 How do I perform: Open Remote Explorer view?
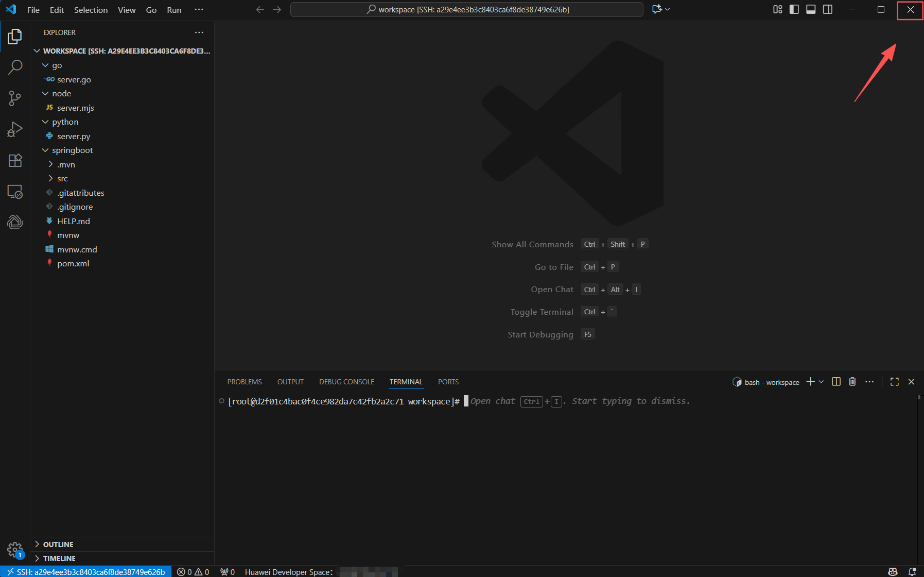pos(15,192)
